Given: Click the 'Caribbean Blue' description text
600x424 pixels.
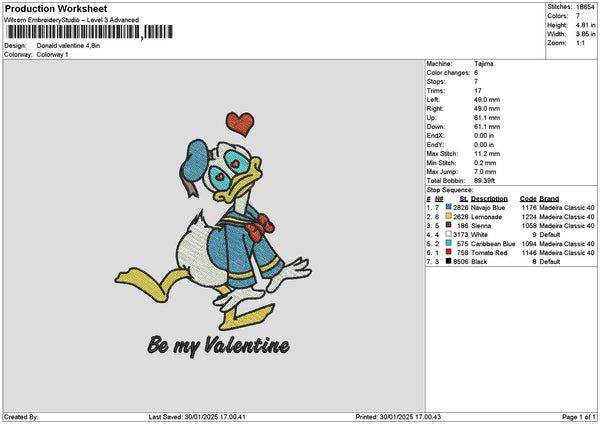Looking at the screenshot, I should (x=493, y=244).
